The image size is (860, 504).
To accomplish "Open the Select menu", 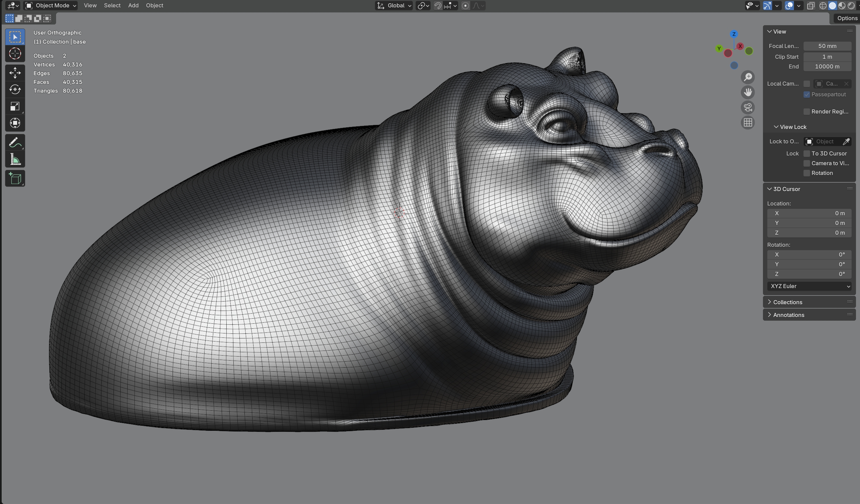I will [112, 5].
